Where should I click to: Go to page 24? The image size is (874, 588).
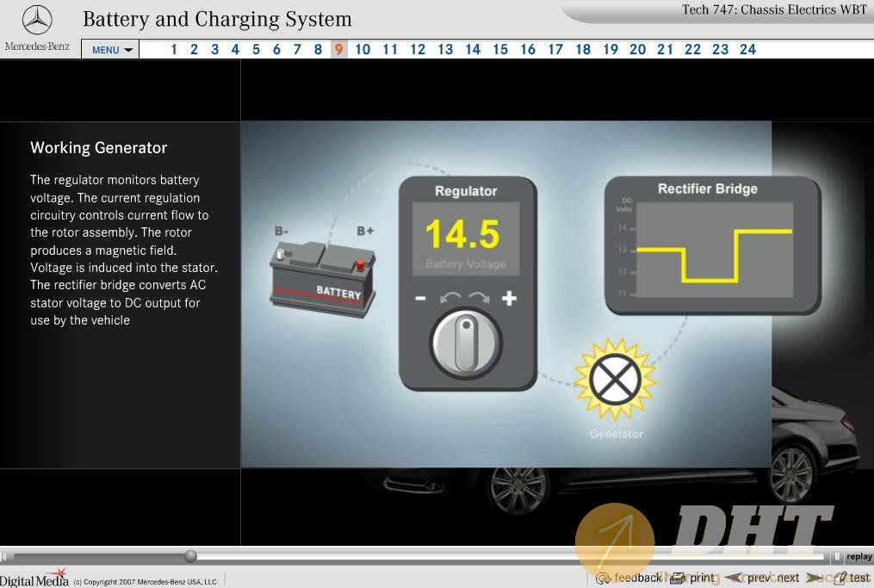[747, 50]
